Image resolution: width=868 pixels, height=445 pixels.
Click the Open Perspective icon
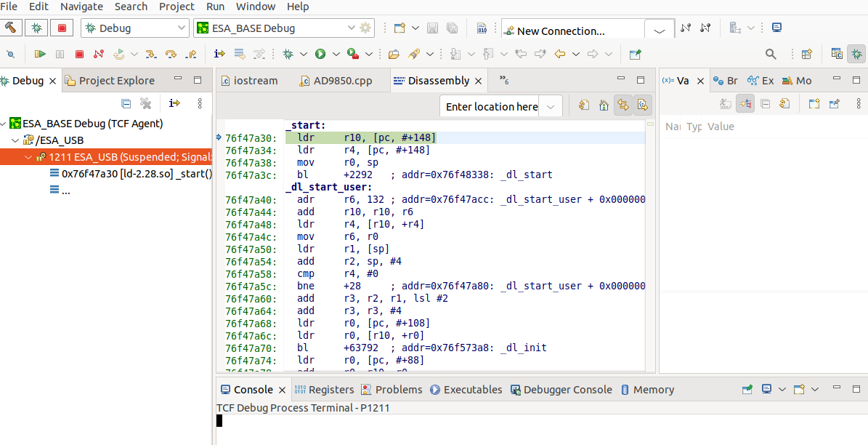806,54
